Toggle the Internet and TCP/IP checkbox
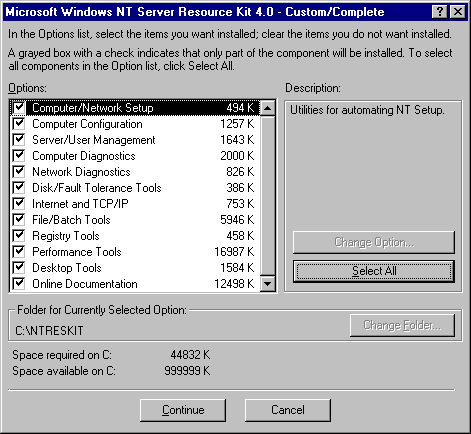The image size is (471, 434). click(x=19, y=204)
